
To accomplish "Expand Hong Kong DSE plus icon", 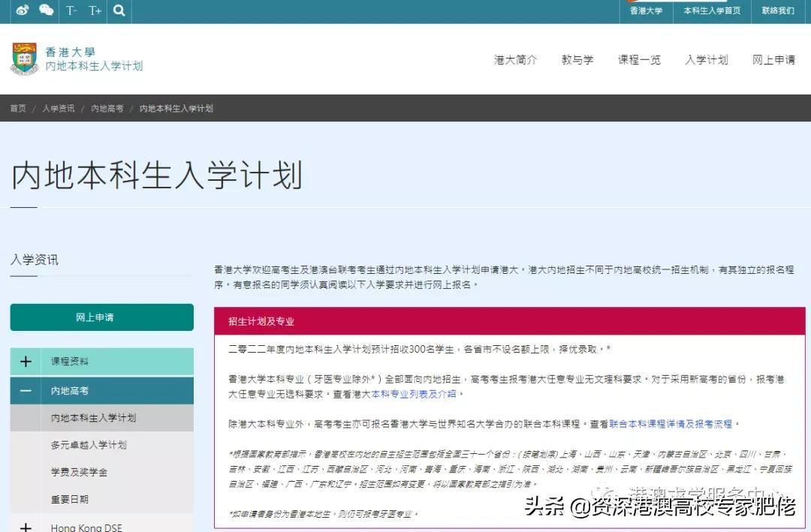I will point(26,527).
